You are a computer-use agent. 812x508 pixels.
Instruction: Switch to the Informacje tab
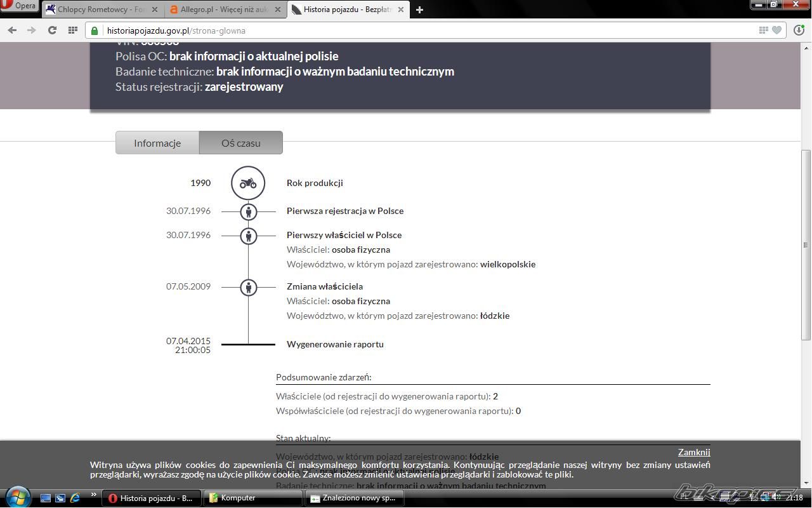[x=157, y=143]
